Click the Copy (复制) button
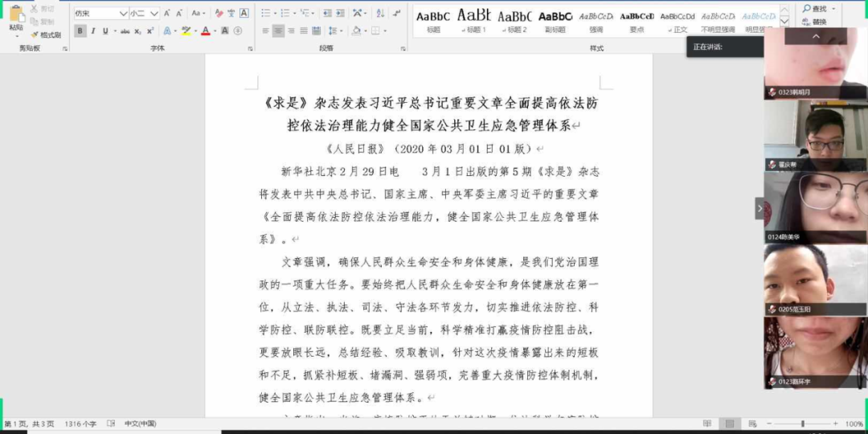Image resolution: width=868 pixels, height=434 pixels. pyautogui.click(x=42, y=22)
